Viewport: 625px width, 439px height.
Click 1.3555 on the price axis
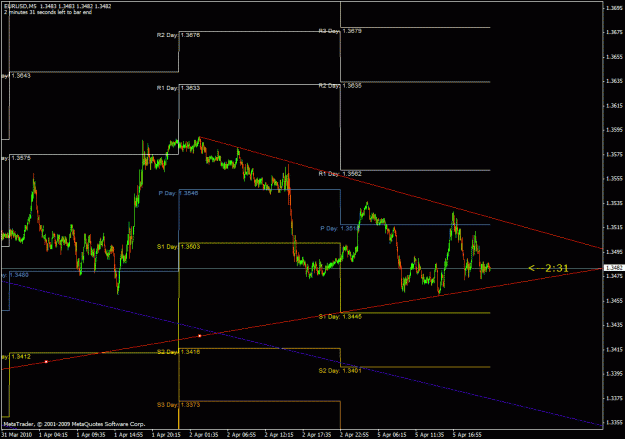[614, 179]
